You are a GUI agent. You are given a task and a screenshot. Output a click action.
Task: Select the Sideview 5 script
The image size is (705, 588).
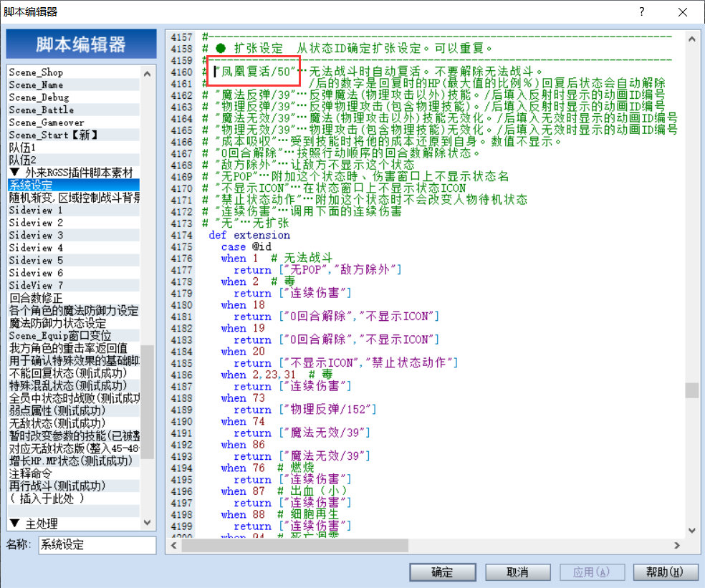click(74, 260)
